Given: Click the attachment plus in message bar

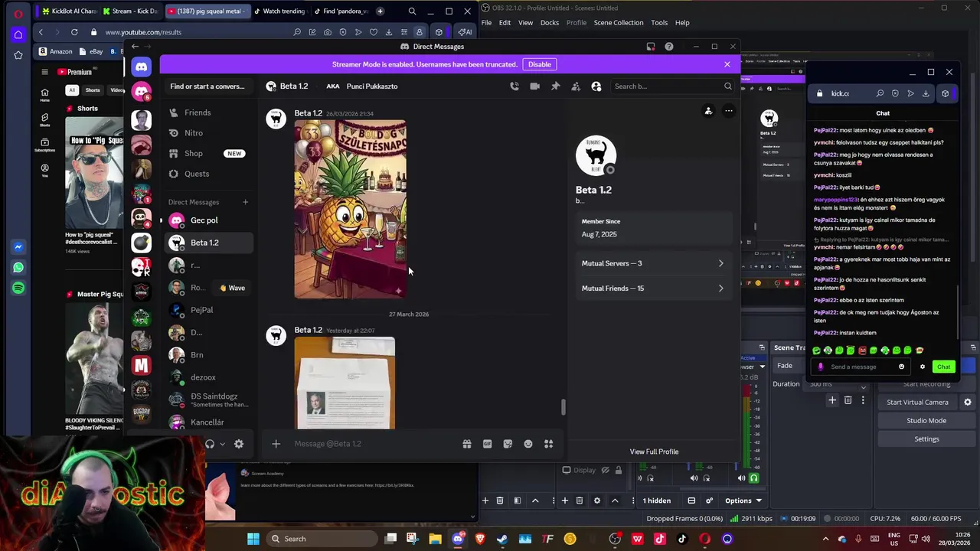Looking at the screenshot, I should [276, 444].
